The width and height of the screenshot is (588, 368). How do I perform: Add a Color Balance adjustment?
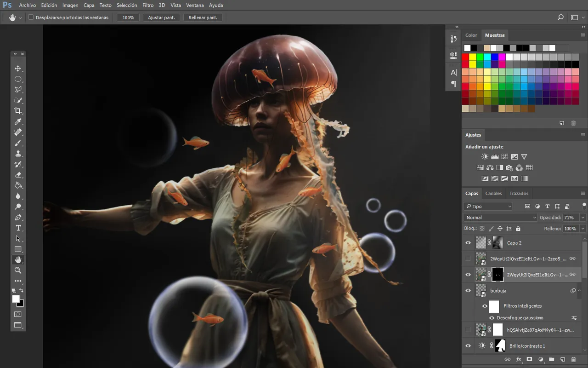(490, 168)
